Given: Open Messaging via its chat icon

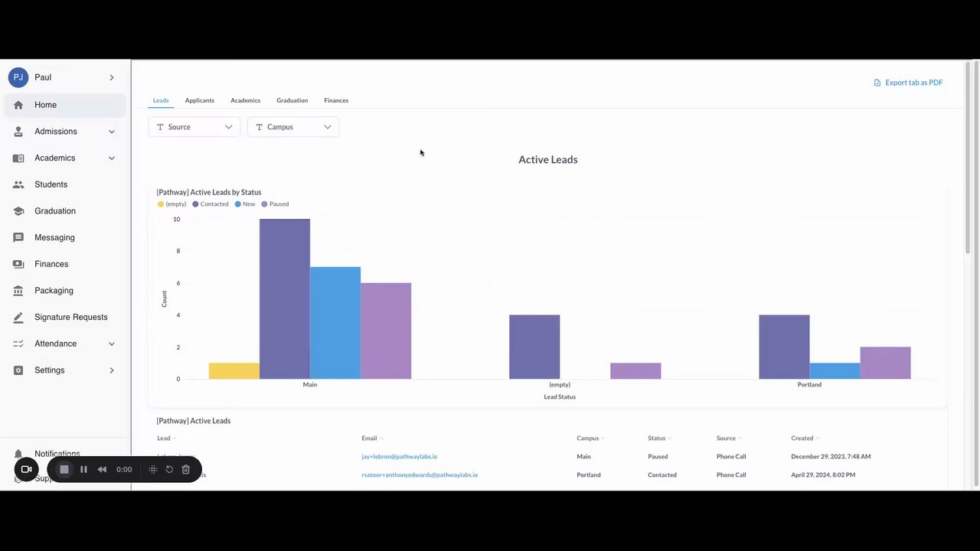Looking at the screenshot, I should pyautogui.click(x=18, y=237).
